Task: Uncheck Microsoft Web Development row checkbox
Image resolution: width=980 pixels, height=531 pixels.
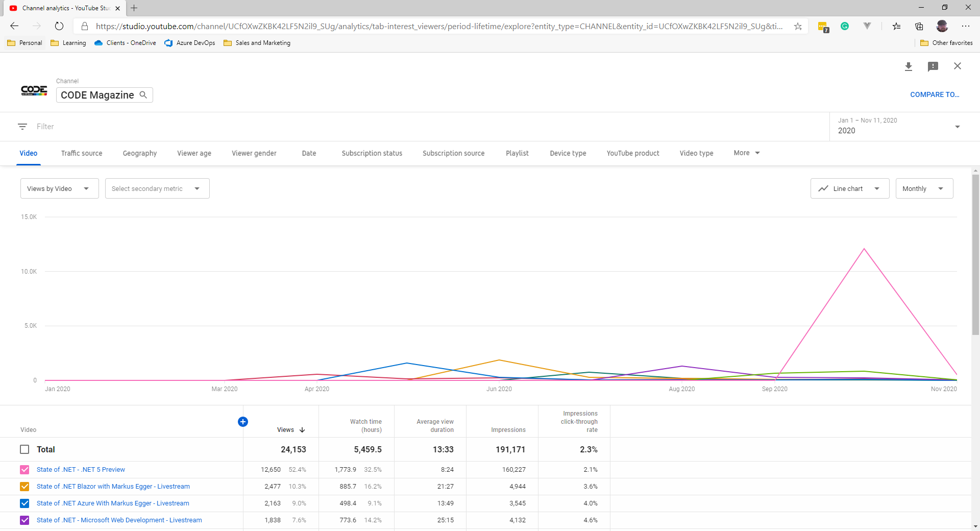Action: tap(24, 520)
